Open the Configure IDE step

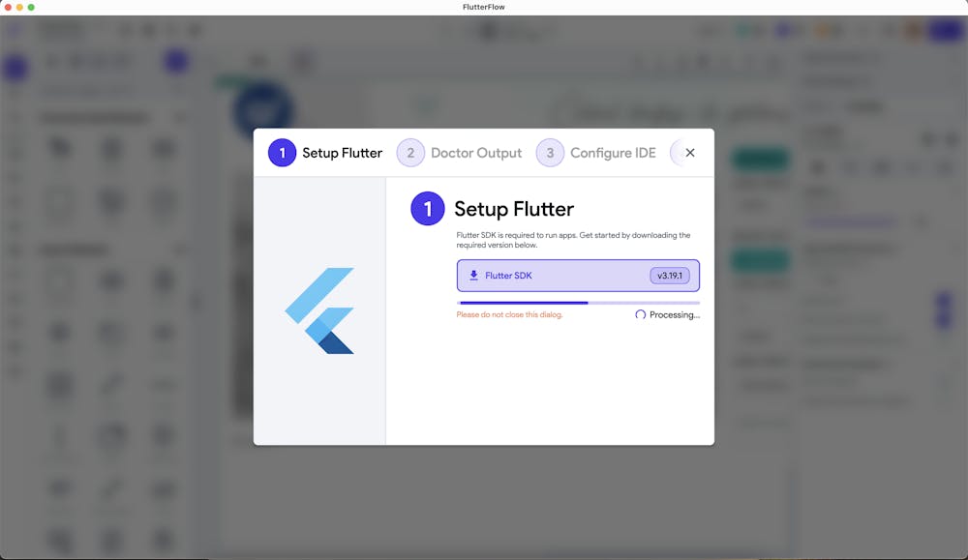(596, 153)
